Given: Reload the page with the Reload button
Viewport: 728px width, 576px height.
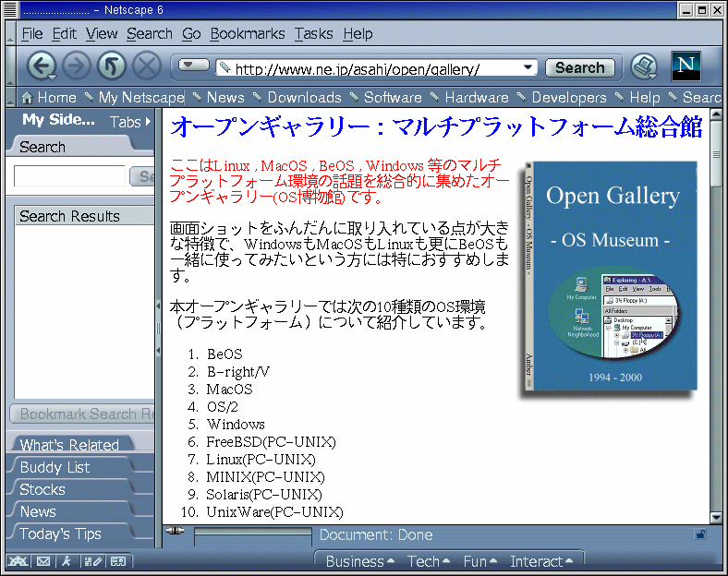Looking at the screenshot, I should coord(112,66).
